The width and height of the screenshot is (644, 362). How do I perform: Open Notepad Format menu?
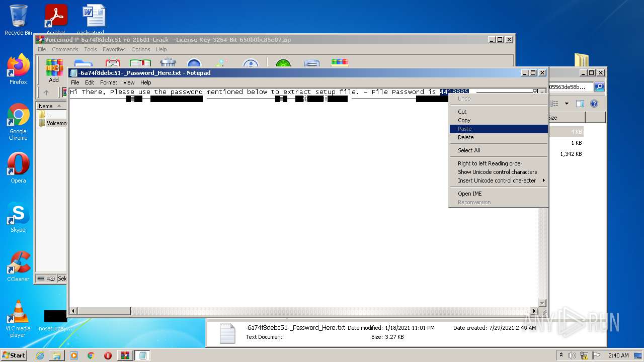click(109, 82)
